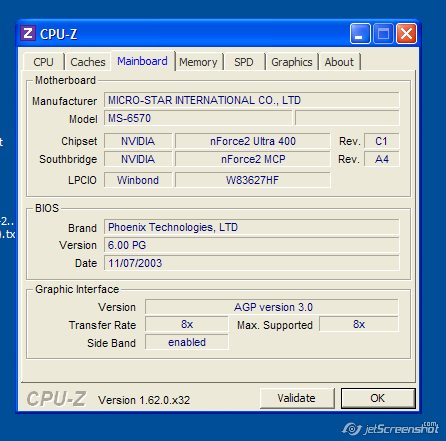Select the Side Band enabled value

[x=187, y=342]
